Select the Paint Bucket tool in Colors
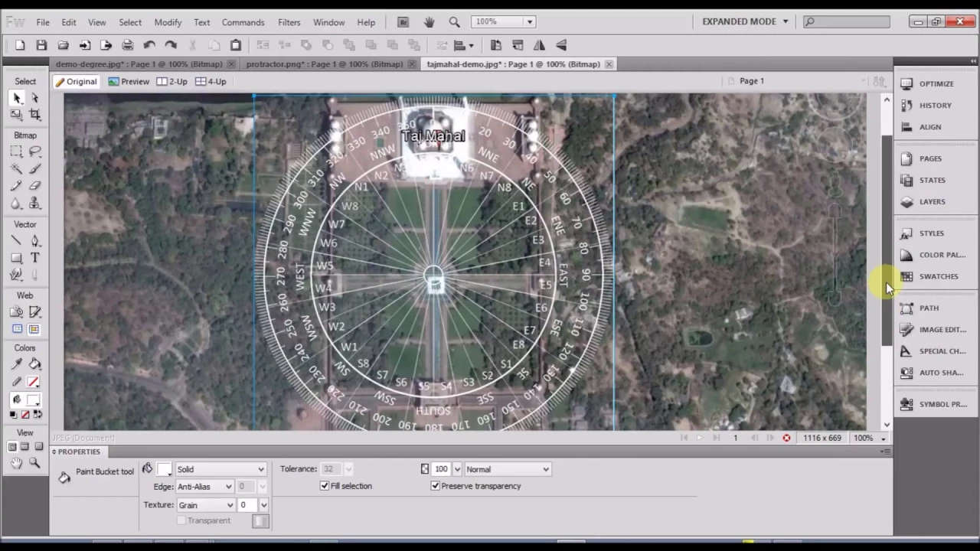Viewport: 980px width, 551px height. [34, 364]
